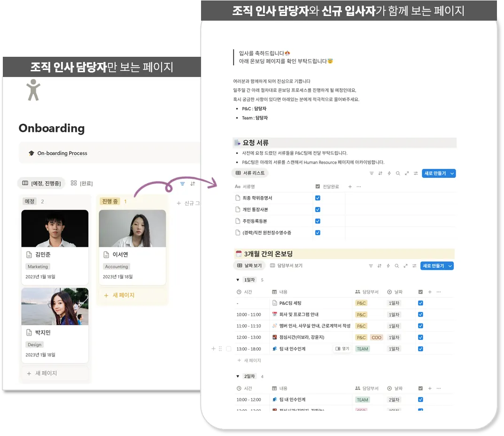
Task: Click page icon of 최종 학위증명서 row
Action: pos(238,198)
